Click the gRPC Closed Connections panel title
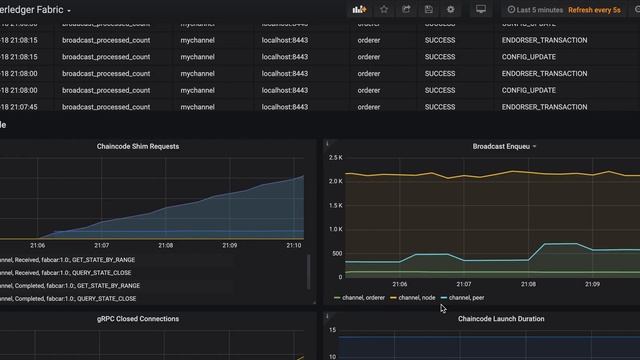Viewport: 640px width, 360px height. tap(138, 319)
